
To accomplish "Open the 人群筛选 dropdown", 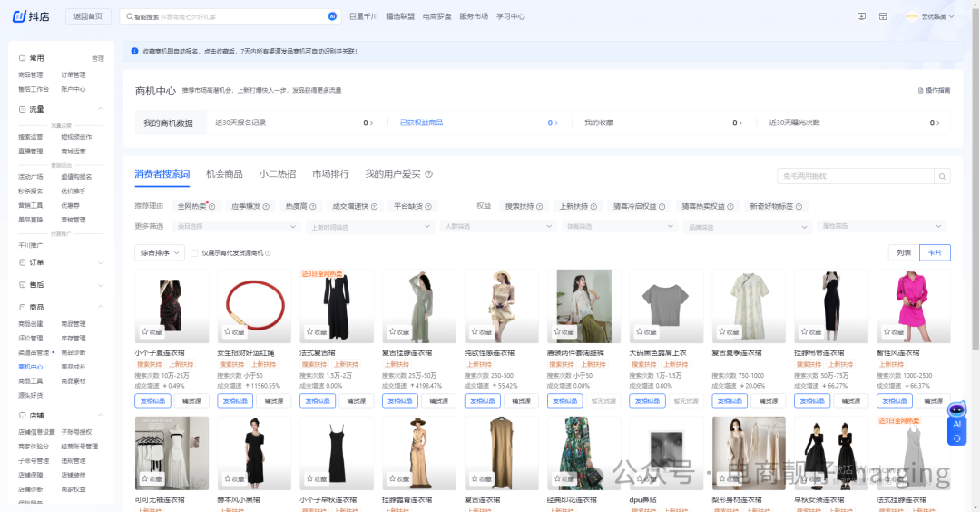I will (497, 226).
